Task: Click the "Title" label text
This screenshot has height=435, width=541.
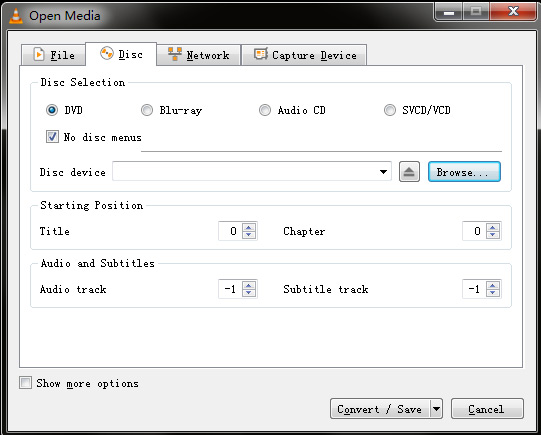Action: click(x=55, y=231)
